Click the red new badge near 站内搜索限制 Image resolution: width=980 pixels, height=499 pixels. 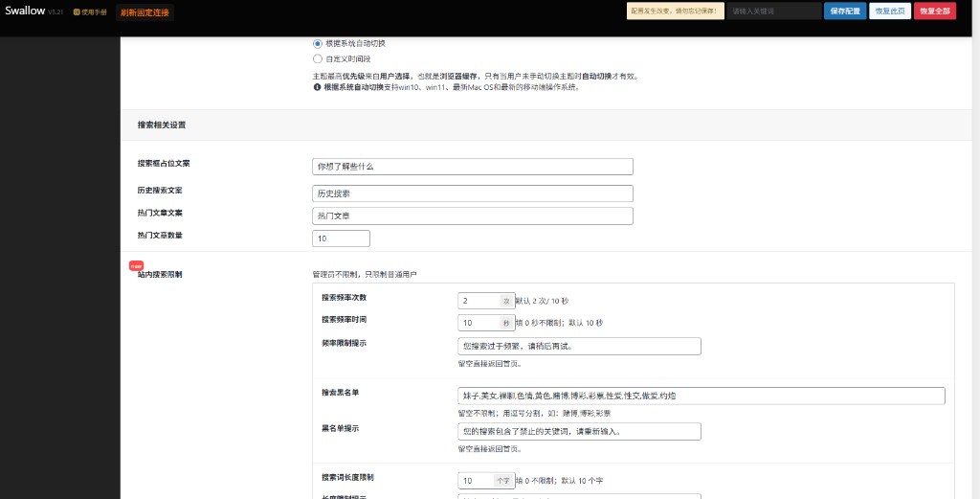(136, 265)
